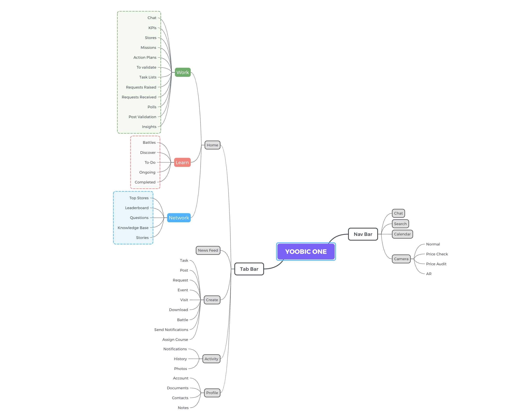Click the Profile node
Screen dimensions: 512x420
click(x=211, y=388)
